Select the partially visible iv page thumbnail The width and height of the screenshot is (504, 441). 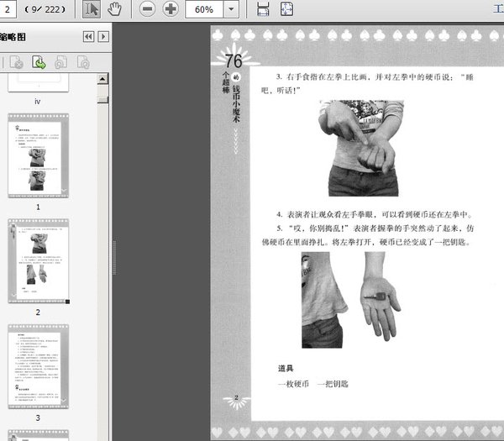[39, 83]
